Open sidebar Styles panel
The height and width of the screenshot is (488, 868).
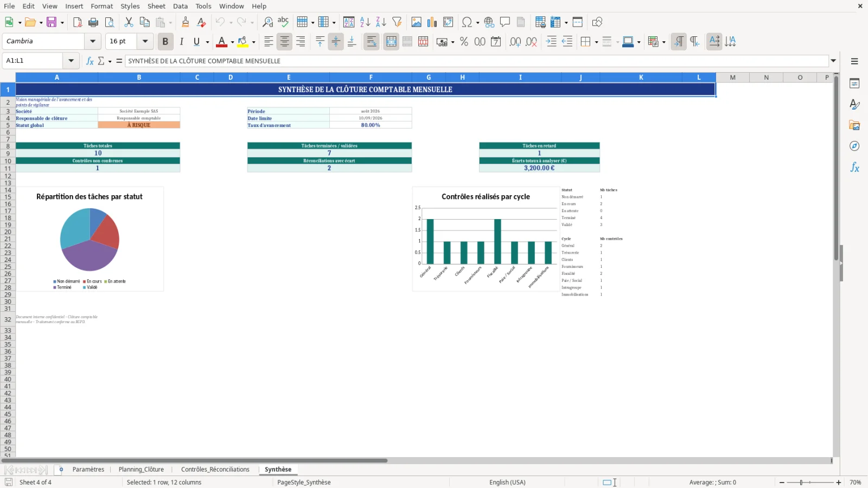pyautogui.click(x=854, y=104)
